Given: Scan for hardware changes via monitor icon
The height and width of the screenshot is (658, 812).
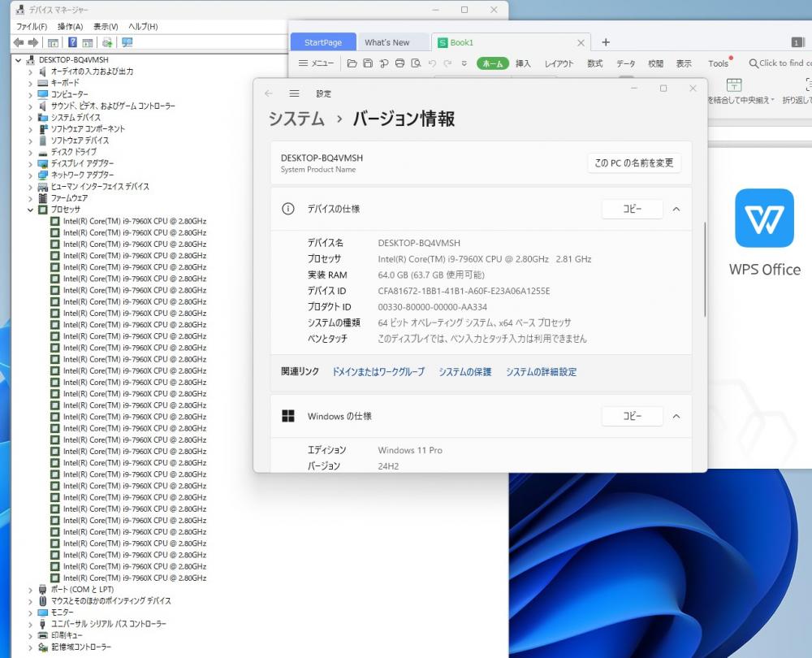Looking at the screenshot, I should click(x=127, y=42).
